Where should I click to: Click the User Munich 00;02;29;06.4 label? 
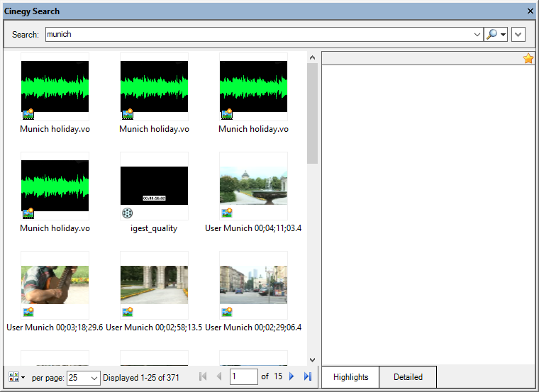253,327
